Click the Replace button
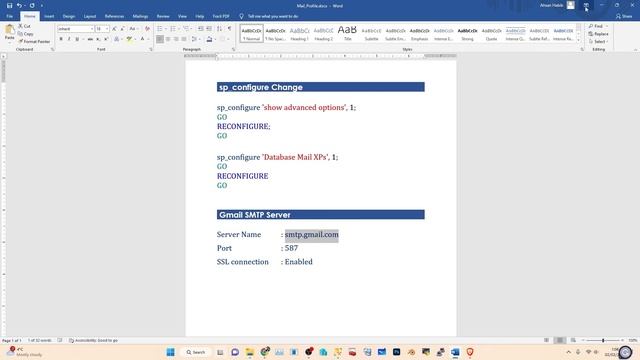Screen dimensions: 640x360 (x=598, y=34)
